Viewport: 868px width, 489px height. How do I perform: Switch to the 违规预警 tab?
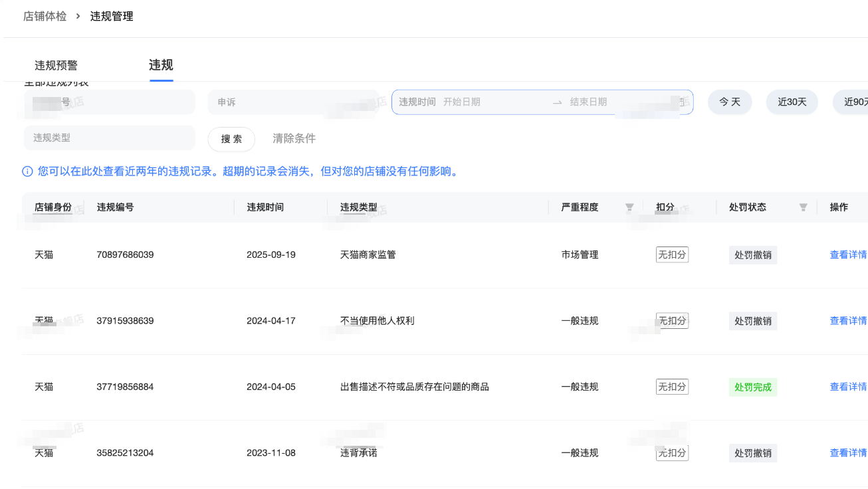[56, 65]
